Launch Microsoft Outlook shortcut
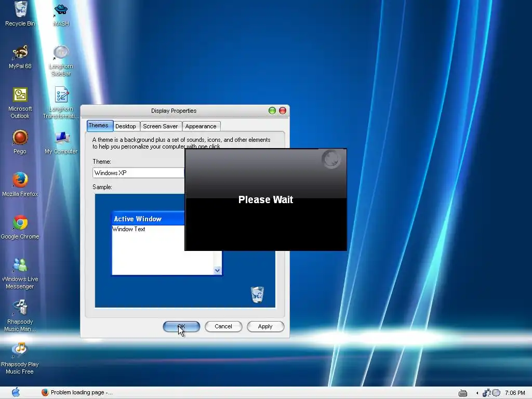532x399 pixels. coord(20,95)
